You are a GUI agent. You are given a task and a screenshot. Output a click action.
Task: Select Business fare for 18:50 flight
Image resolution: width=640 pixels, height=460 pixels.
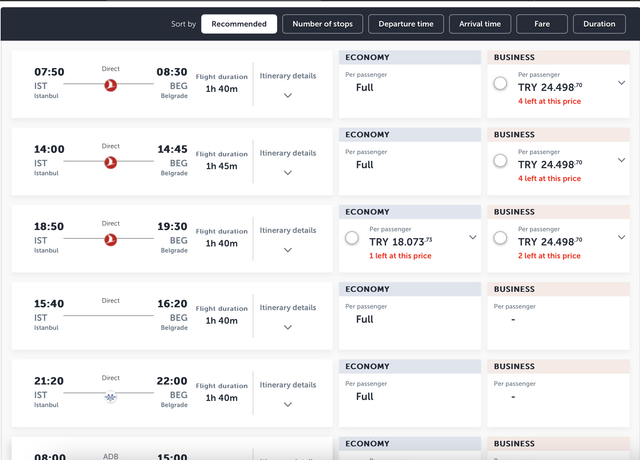pos(500,238)
